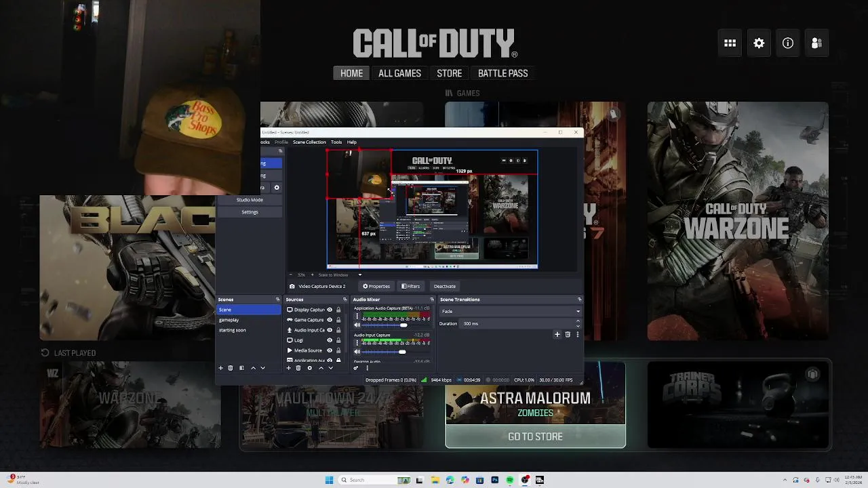The height and width of the screenshot is (488, 868).
Task: Hide the Media Source
Action: click(330, 350)
